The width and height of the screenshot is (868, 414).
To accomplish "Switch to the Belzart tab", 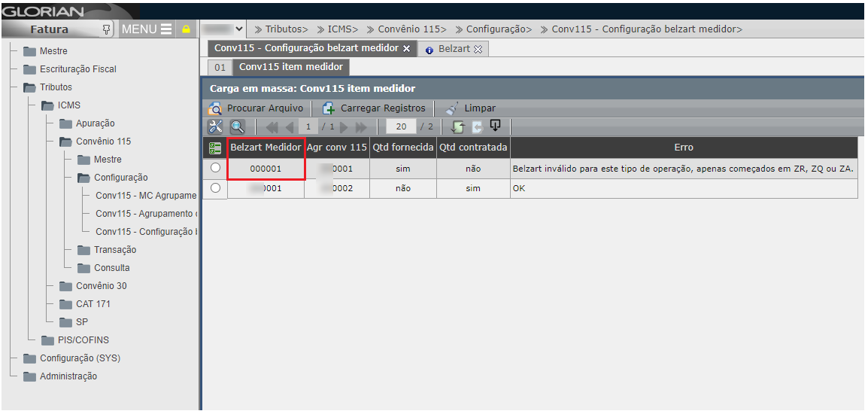I will pos(454,48).
